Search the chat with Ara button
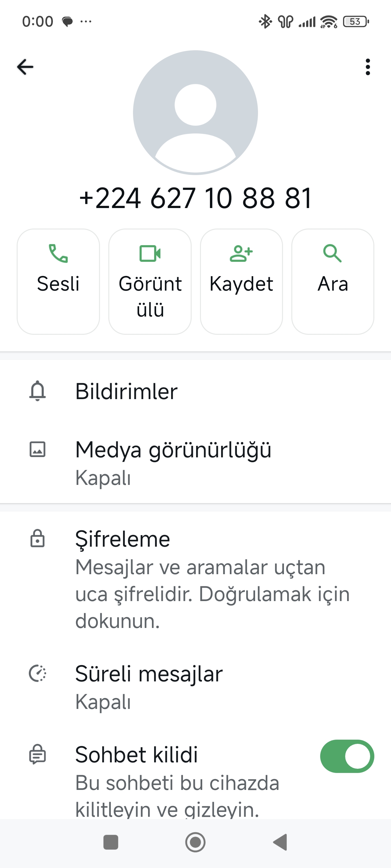This screenshot has width=391, height=868. click(x=333, y=281)
